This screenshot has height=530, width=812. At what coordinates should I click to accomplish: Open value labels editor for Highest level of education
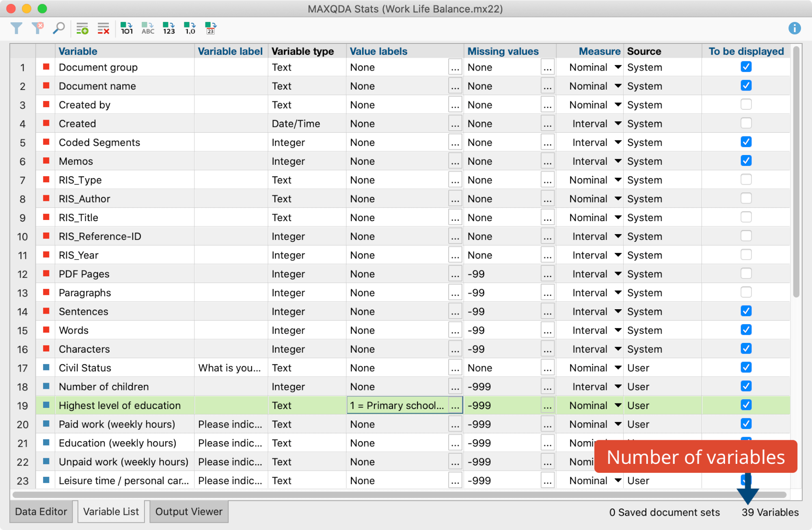coord(455,405)
